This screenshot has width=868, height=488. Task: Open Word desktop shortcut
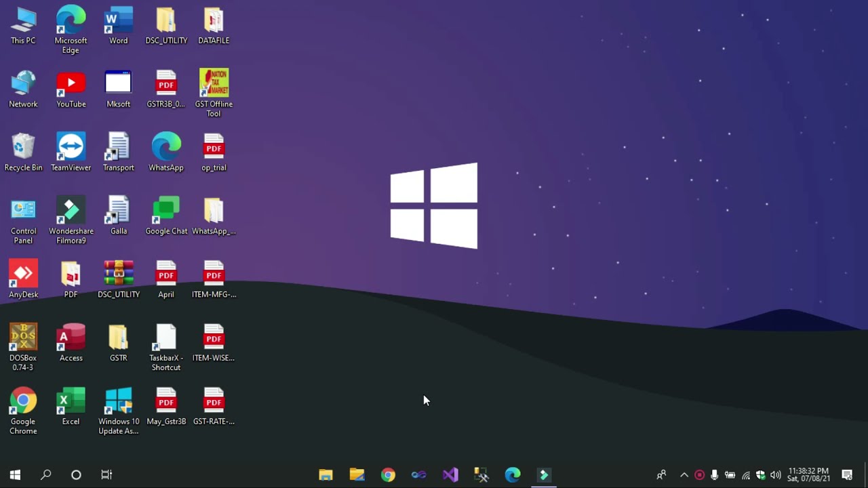click(x=119, y=26)
